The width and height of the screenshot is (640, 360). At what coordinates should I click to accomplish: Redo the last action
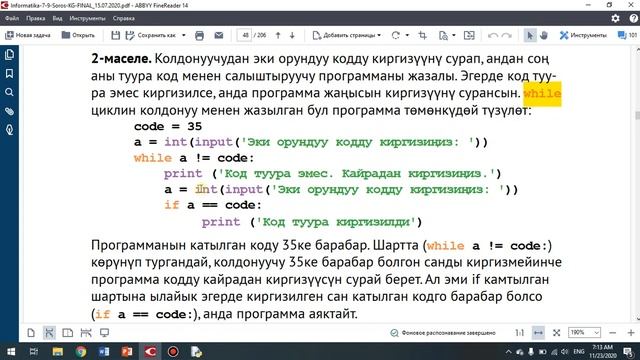(x=507, y=36)
